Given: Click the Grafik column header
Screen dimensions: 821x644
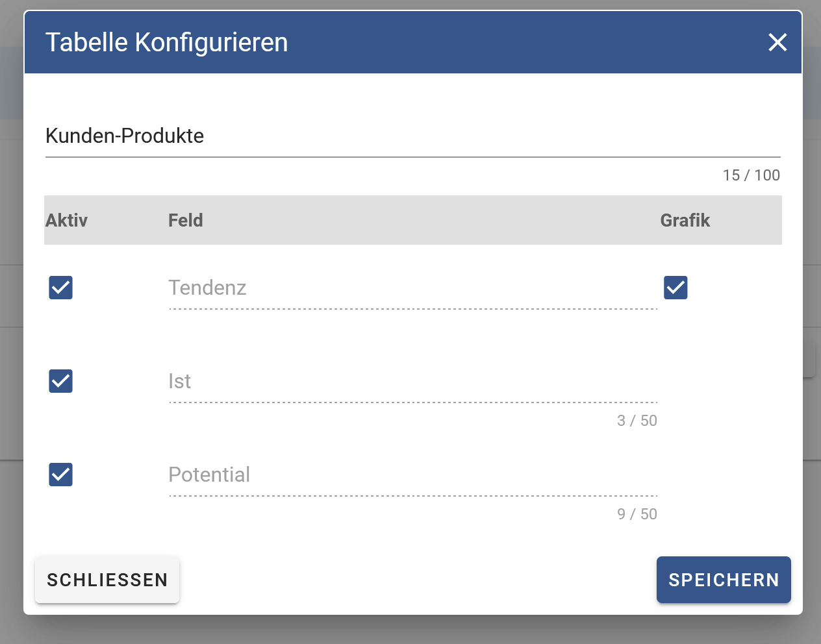Looking at the screenshot, I should (685, 221).
